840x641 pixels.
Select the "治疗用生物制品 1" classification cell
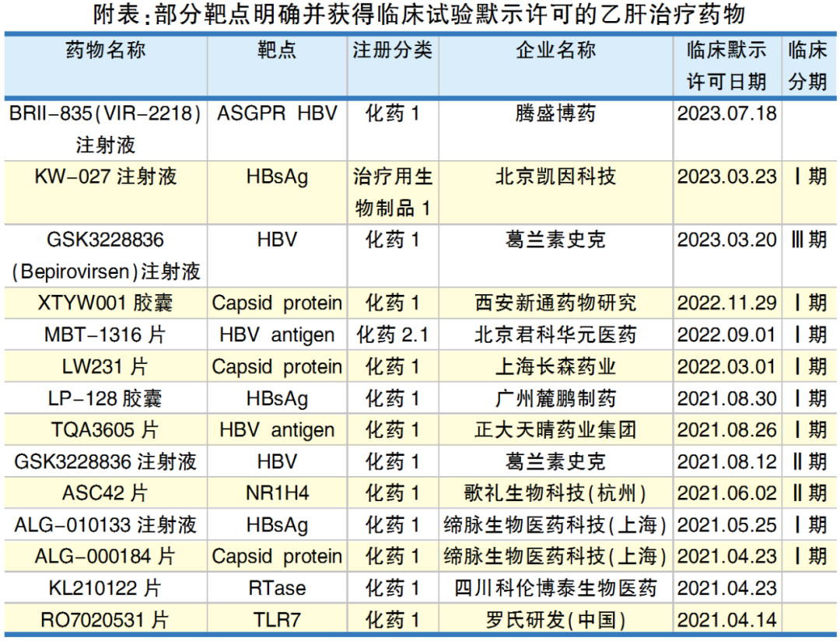point(392,192)
